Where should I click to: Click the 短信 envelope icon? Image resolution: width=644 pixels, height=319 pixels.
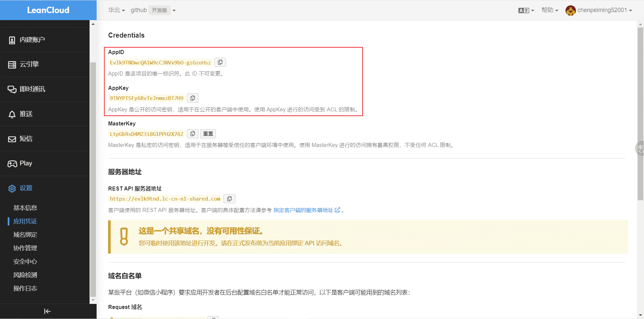[12, 139]
